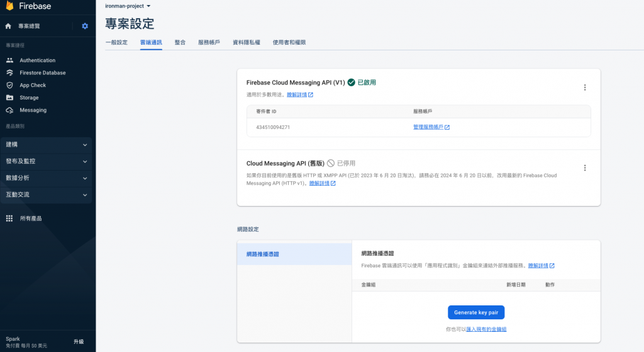Click the 金鑰組 column header
This screenshot has width=644, height=352.
(369, 285)
